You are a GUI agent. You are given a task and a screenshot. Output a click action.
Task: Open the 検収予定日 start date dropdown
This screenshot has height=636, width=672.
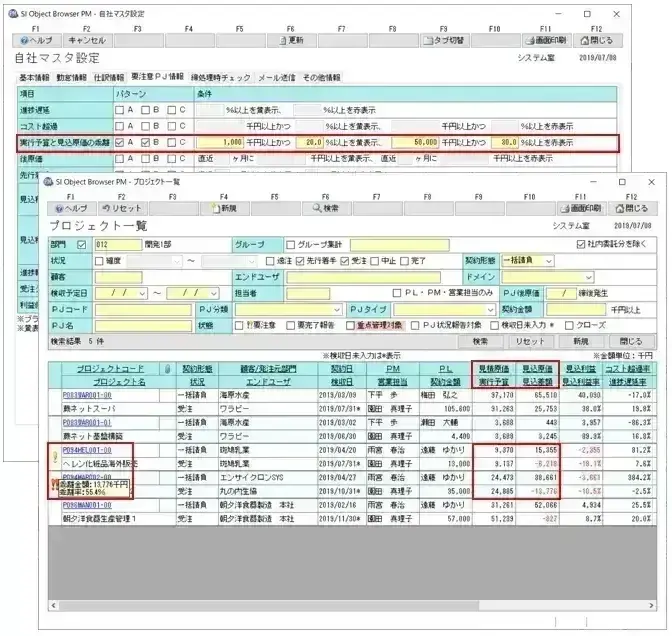pyautogui.click(x=142, y=293)
